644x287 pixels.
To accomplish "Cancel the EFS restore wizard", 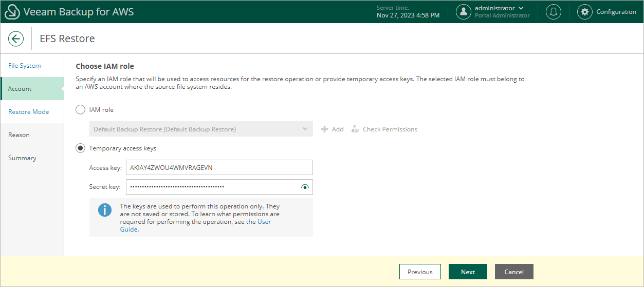I will pos(514,272).
